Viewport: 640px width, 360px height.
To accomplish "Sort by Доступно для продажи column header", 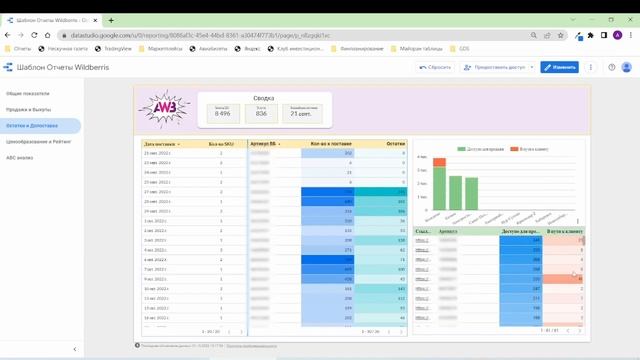I will point(520,231).
